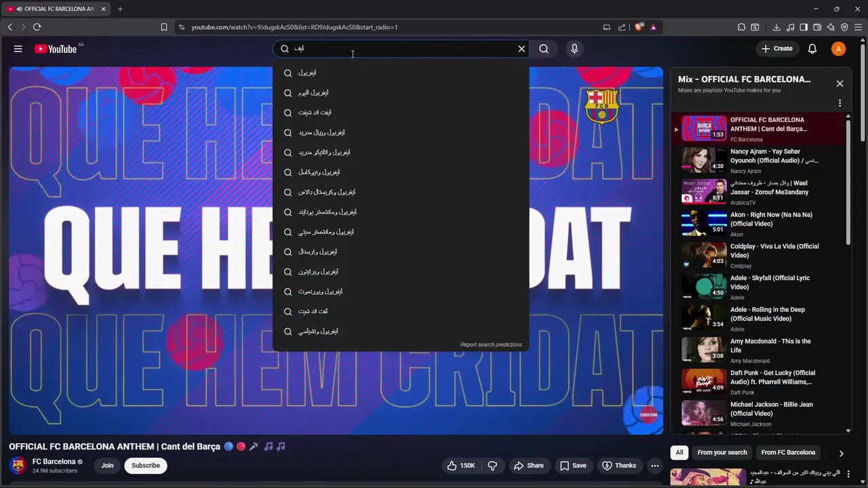Image resolution: width=868 pixels, height=488 pixels.
Task: Open browser main hamburger menu
Action: pyautogui.click(x=859, y=27)
